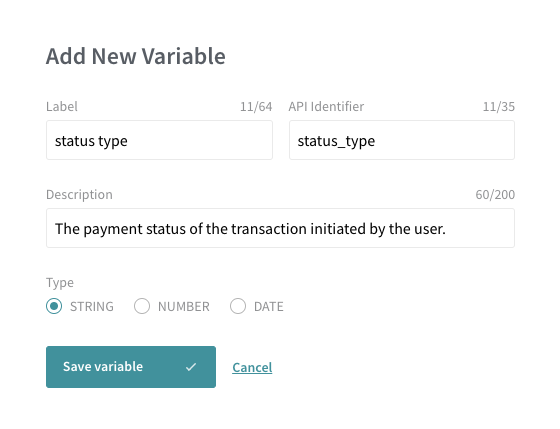Image resolution: width=560 pixels, height=429 pixels.
Task: Select the NUMBER radio button
Action: coord(142,306)
